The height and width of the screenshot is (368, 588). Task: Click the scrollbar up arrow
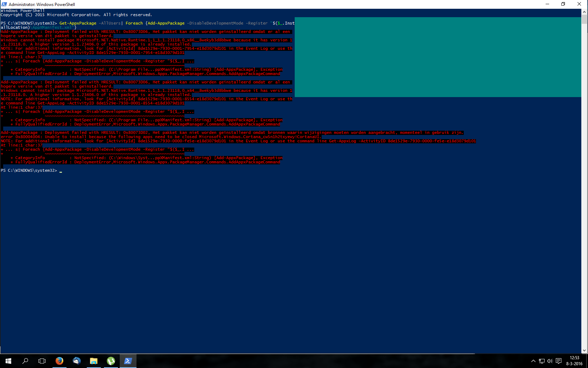pyautogui.click(x=584, y=12)
